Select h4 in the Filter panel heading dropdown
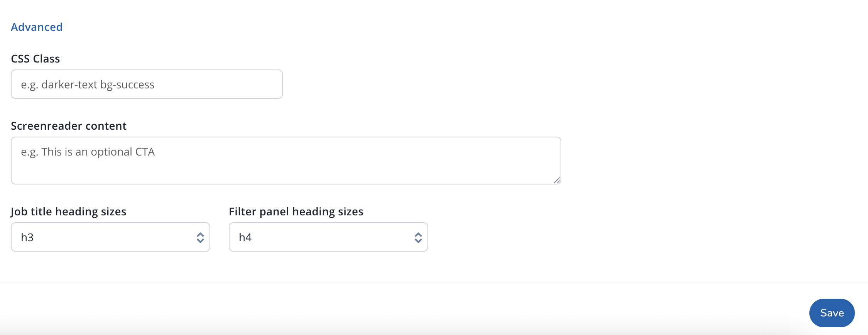 (x=328, y=237)
